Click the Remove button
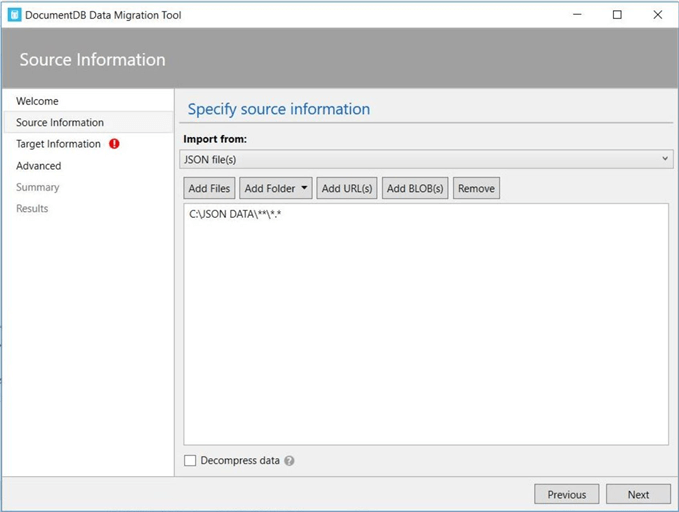This screenshot has width=679, height=512. coord(476,188)
